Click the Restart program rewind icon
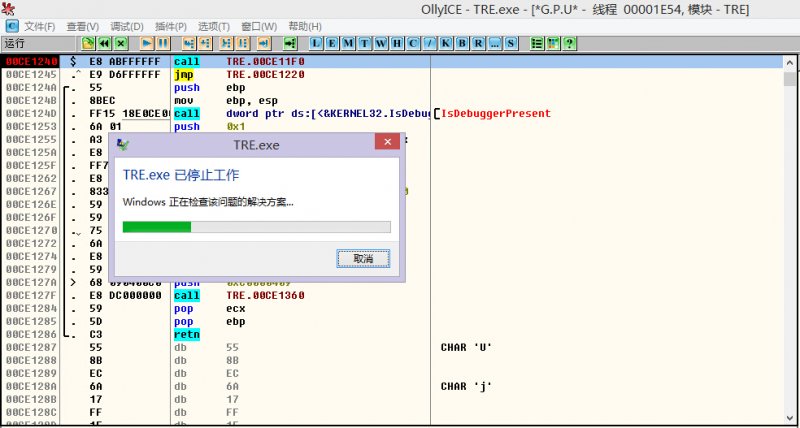 click(x=104, y=44)
